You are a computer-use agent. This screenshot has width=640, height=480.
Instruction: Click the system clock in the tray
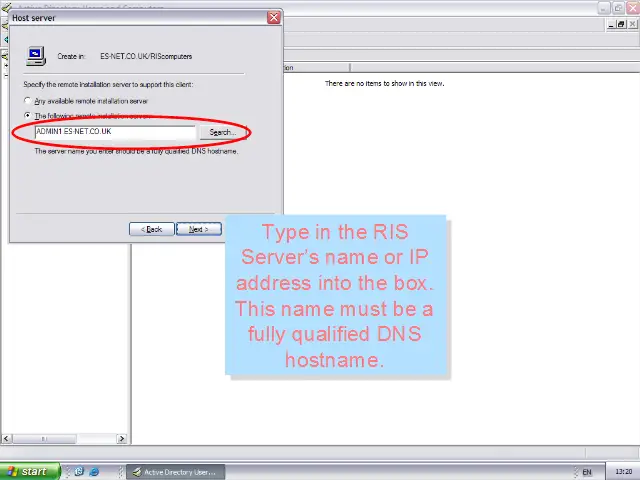pyautogui.click(x=623, y=471)
